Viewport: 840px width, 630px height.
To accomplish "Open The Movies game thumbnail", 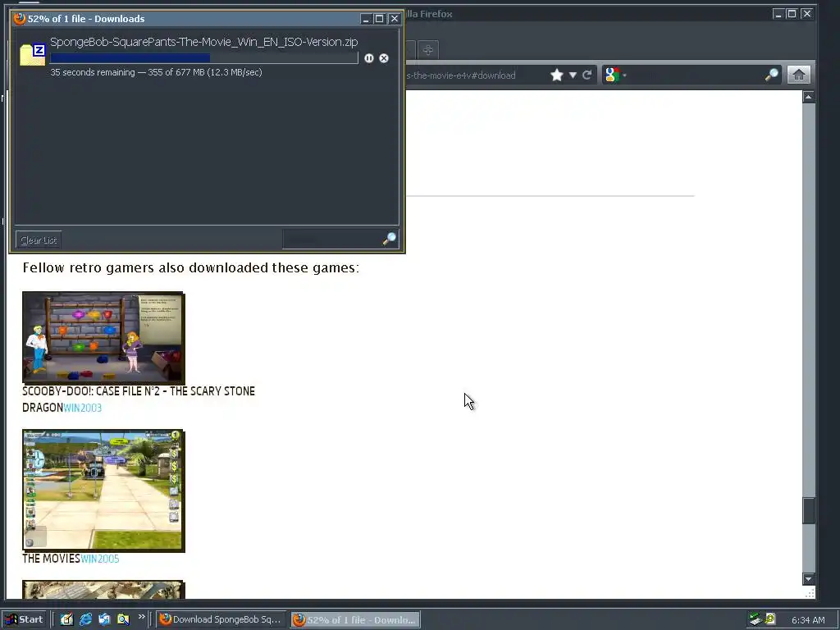I will point(103,491).
